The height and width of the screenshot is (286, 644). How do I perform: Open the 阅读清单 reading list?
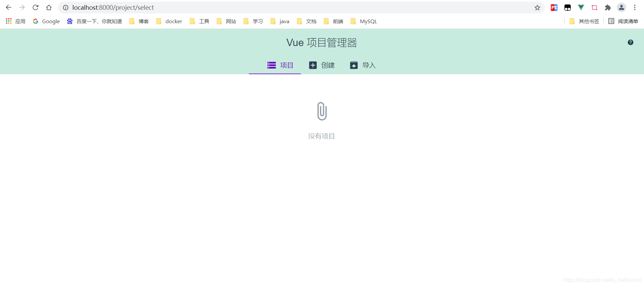(623, 21)
